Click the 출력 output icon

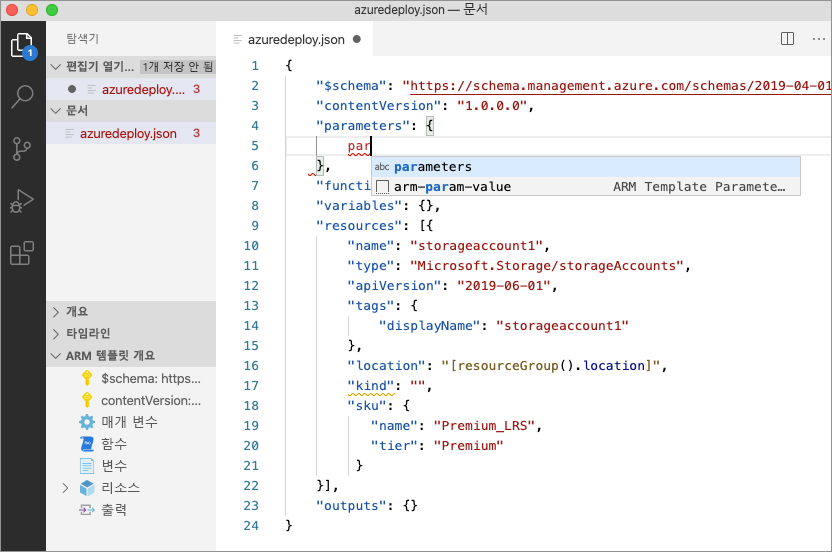(x=87, y=510)
